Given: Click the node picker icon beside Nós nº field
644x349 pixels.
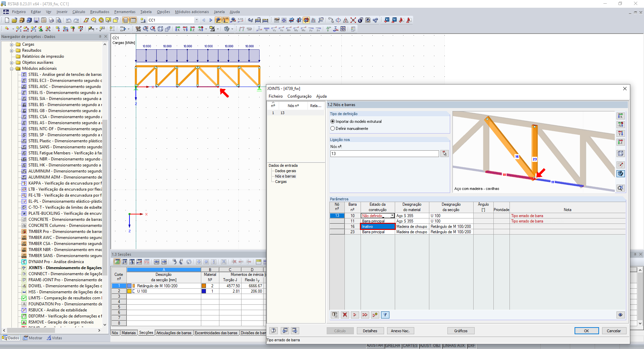Looking at the screenshot, I should [x=444, y=154].
